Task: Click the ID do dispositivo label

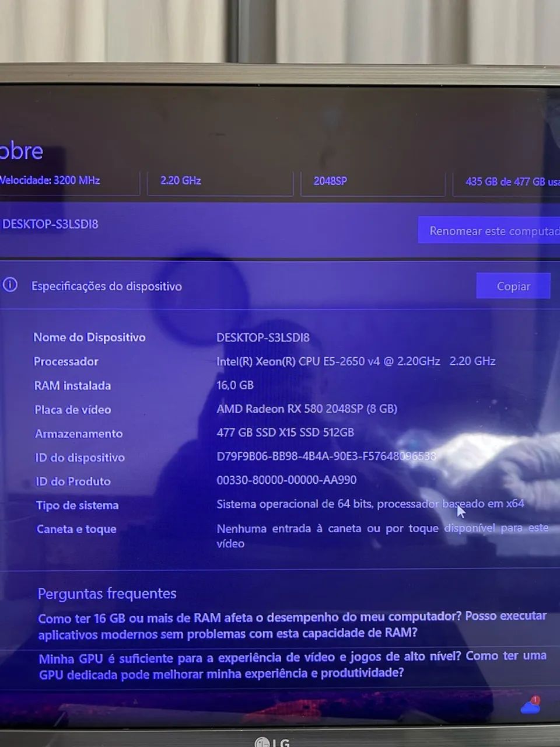Action: click(80, 458)
